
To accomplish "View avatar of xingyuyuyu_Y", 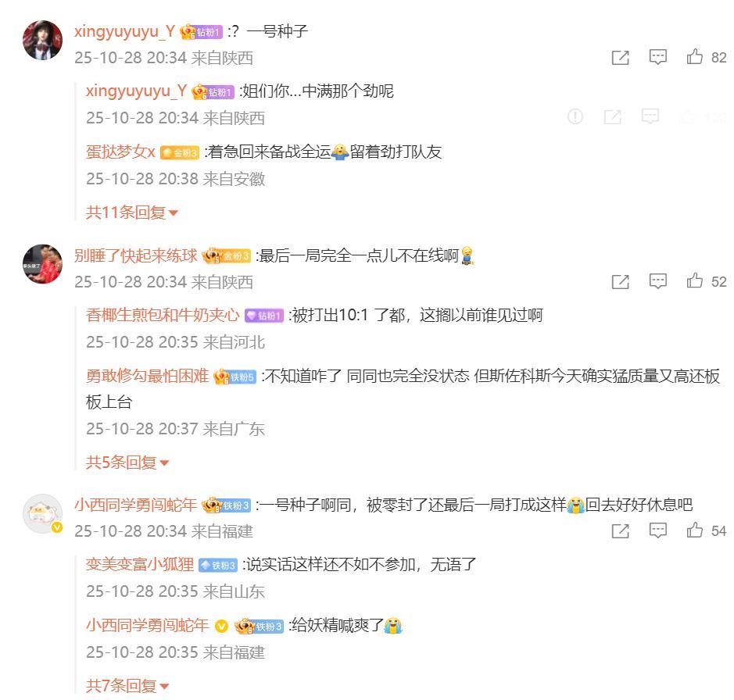I will 42,41.
